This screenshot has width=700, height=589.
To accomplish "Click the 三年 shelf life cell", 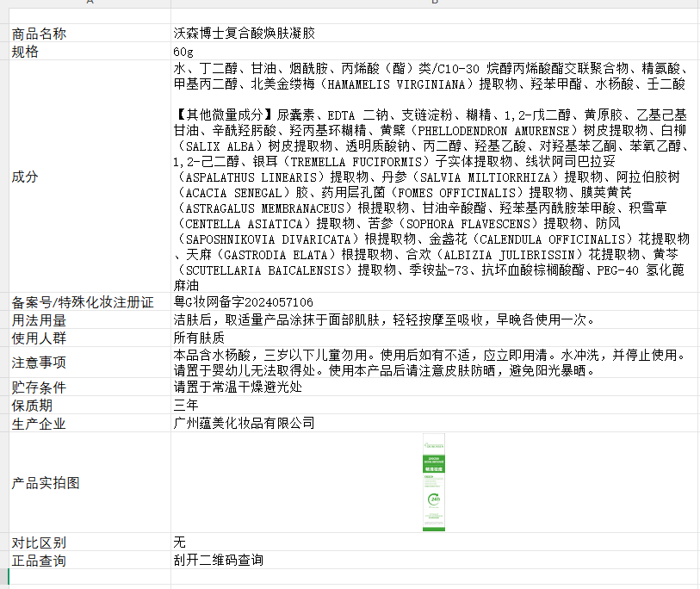I will (x=435, y=405).
